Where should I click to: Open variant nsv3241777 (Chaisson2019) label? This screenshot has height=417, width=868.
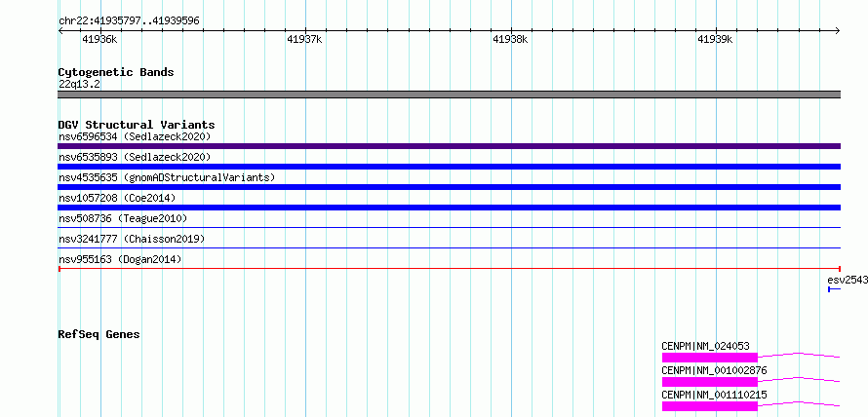point(132,239)
